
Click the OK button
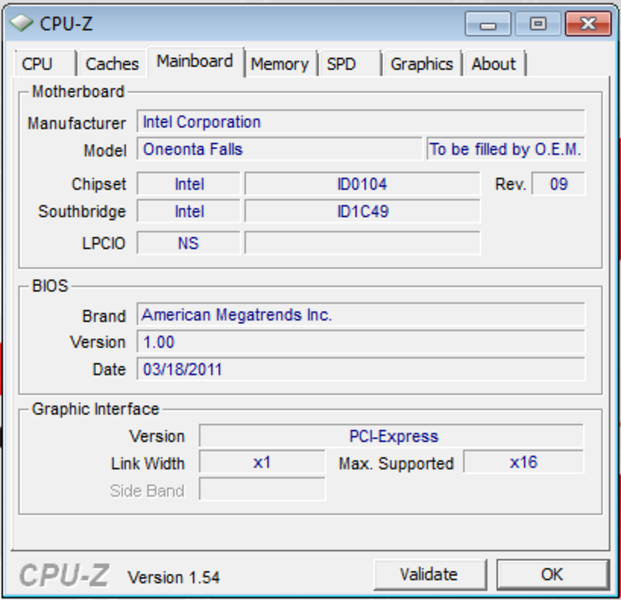click(552, 575)
